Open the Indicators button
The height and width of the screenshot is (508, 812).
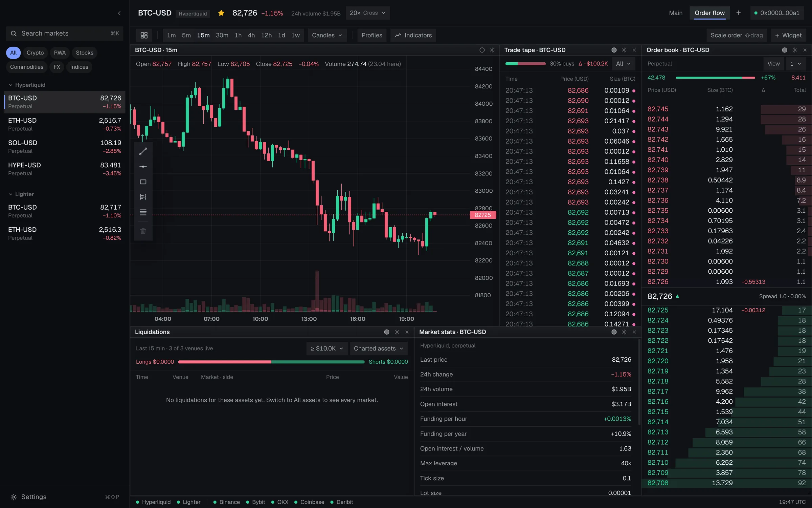tap(413, 35)
